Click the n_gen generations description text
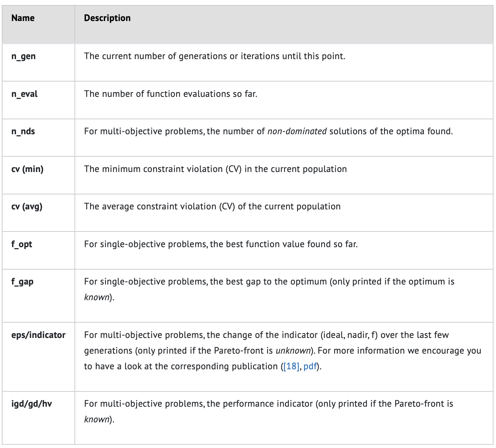Screen dimensions: 496x448 tap(215, 57)
